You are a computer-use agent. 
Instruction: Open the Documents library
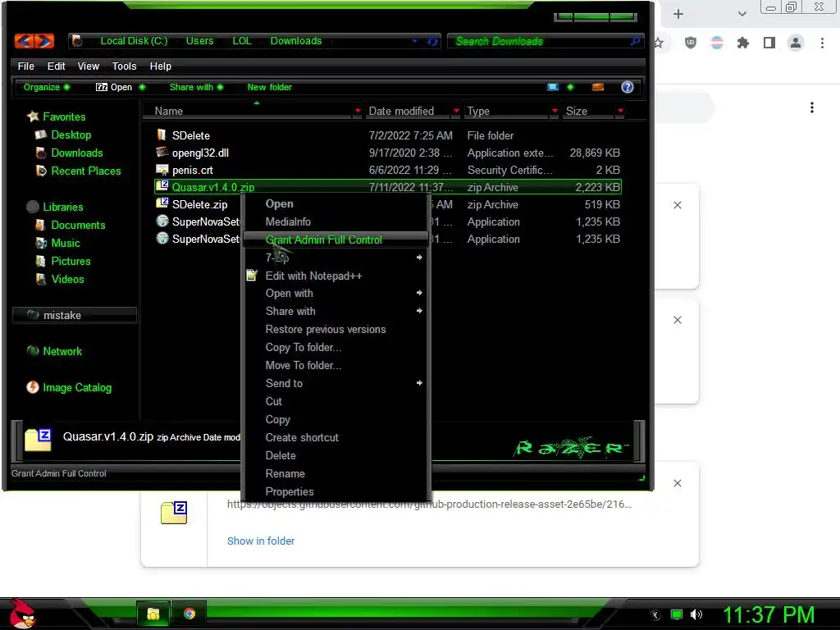click(78, 225)
